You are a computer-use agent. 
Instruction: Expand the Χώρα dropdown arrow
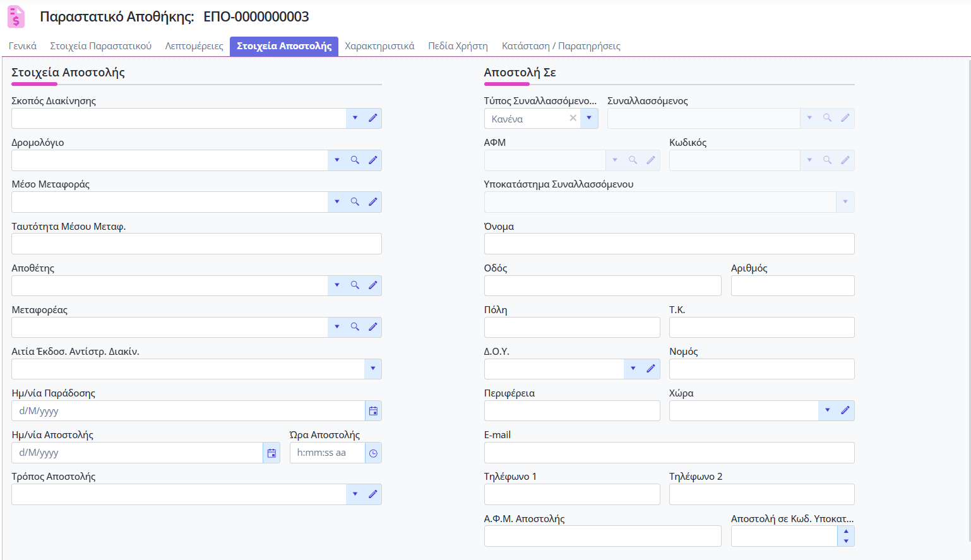click(827, 410)
